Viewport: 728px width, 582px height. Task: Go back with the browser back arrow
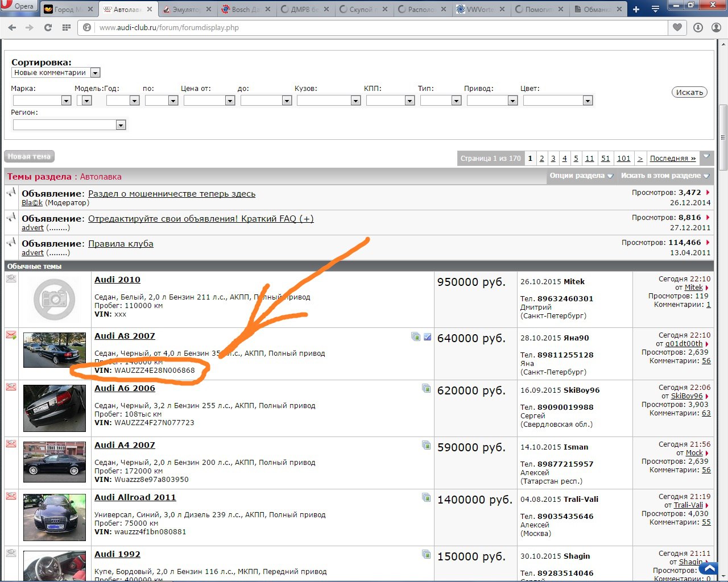(x=12, y=27)
